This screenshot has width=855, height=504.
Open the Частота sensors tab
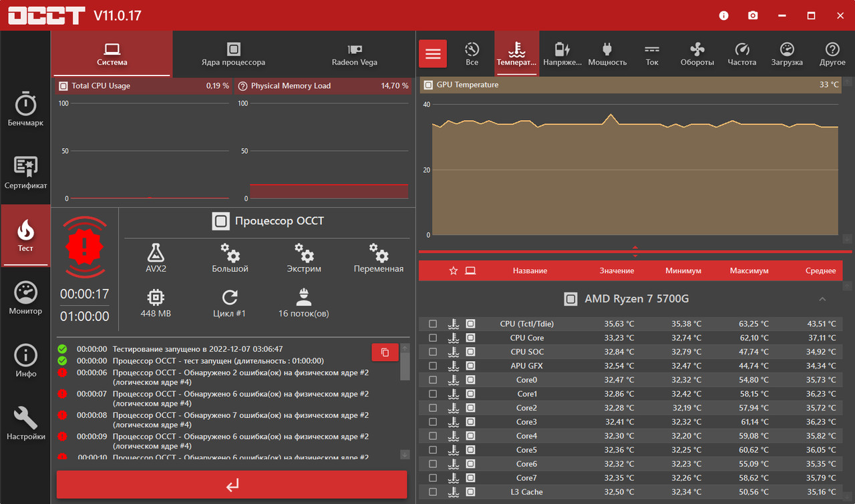(742, 53)
